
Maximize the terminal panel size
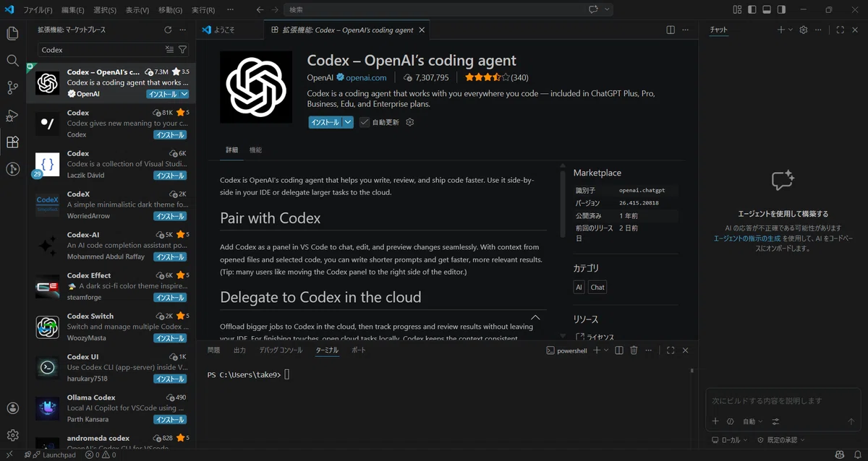point(671,350)
